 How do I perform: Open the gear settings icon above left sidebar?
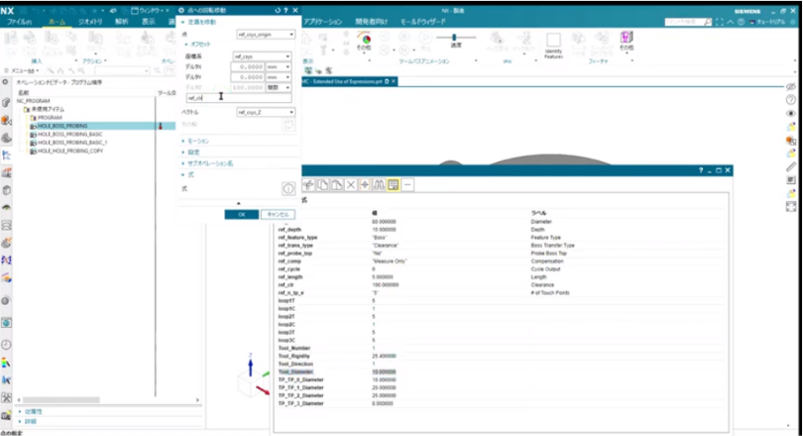(x=6, y=82)
